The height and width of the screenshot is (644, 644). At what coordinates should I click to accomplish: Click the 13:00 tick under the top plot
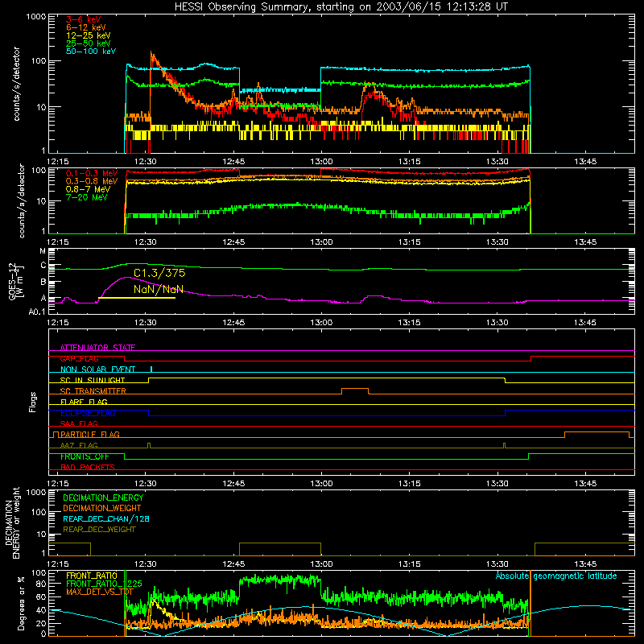click(x=321, y=162)
